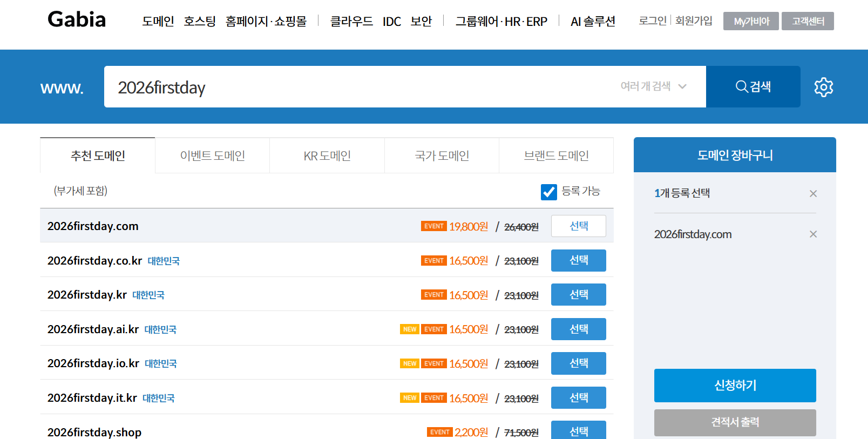Switch to the 이벤트 도메인 tab

(x=213, y=156)
